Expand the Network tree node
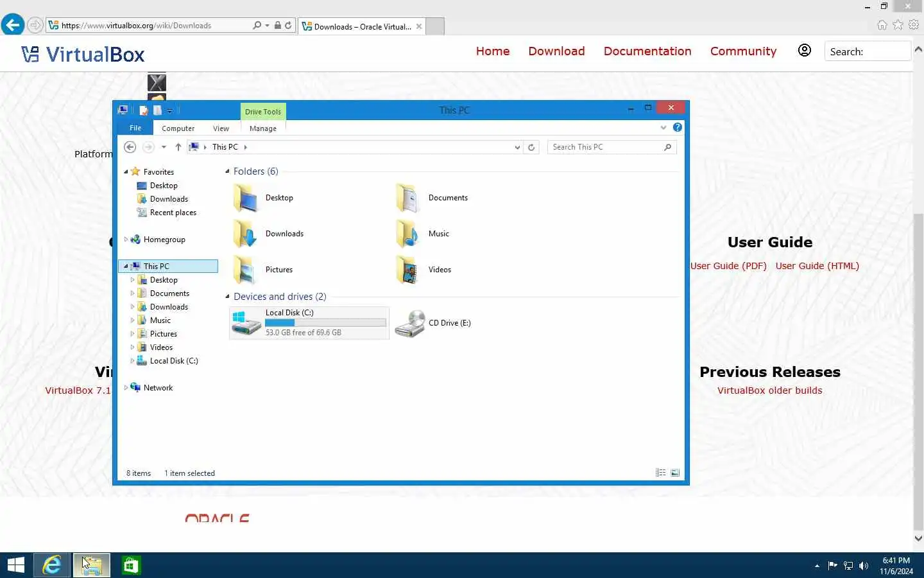Screen dimensions: 924x578 point(126,388)
